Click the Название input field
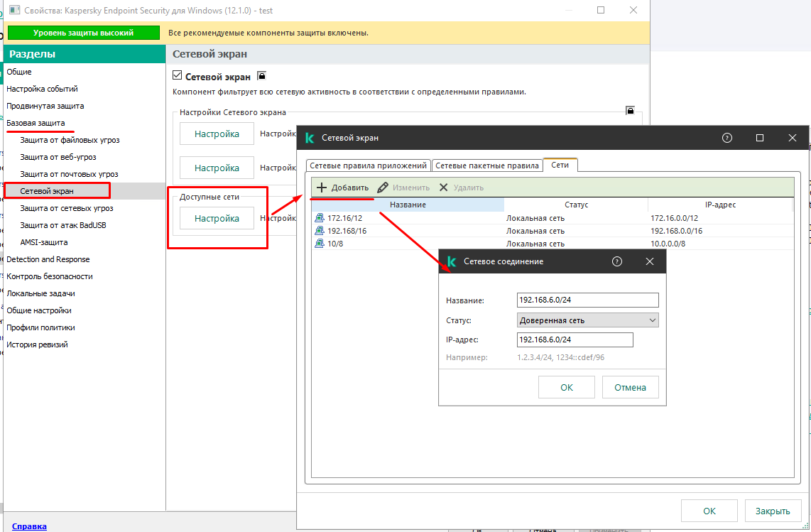 (588, 300)
